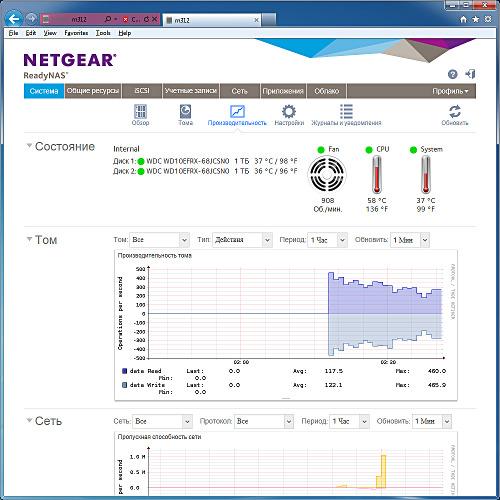Click Диск 1 green status indicator
The height and width of the screenshot is (500, 500).
(141, 162)
